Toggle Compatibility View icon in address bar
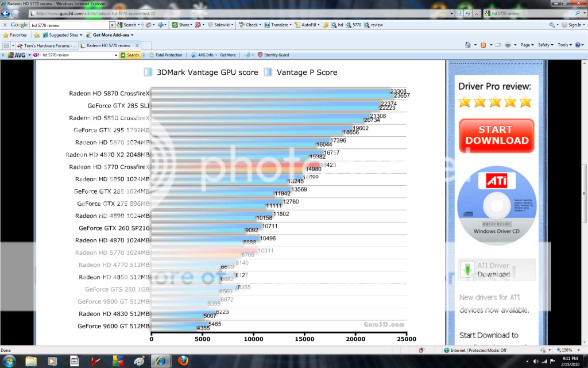 [459, 14]
